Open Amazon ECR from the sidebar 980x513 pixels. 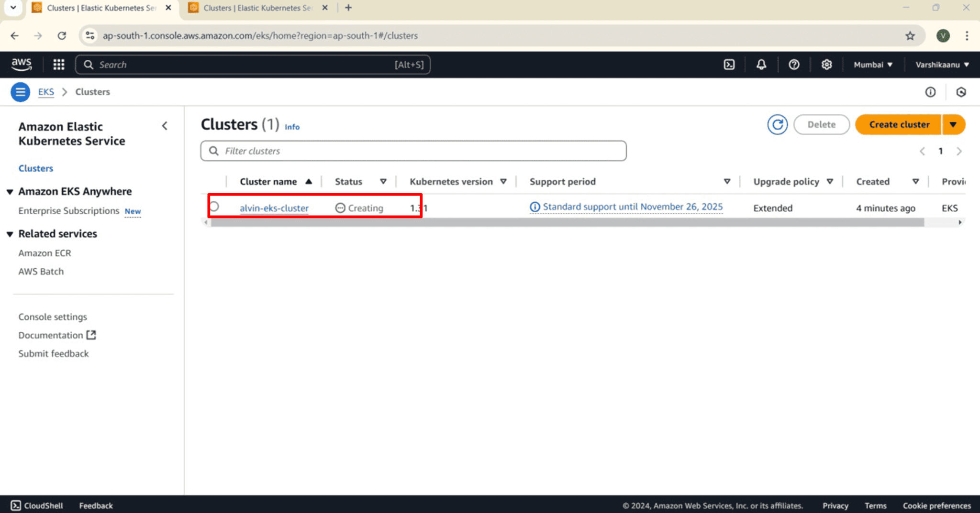[45, 253]
